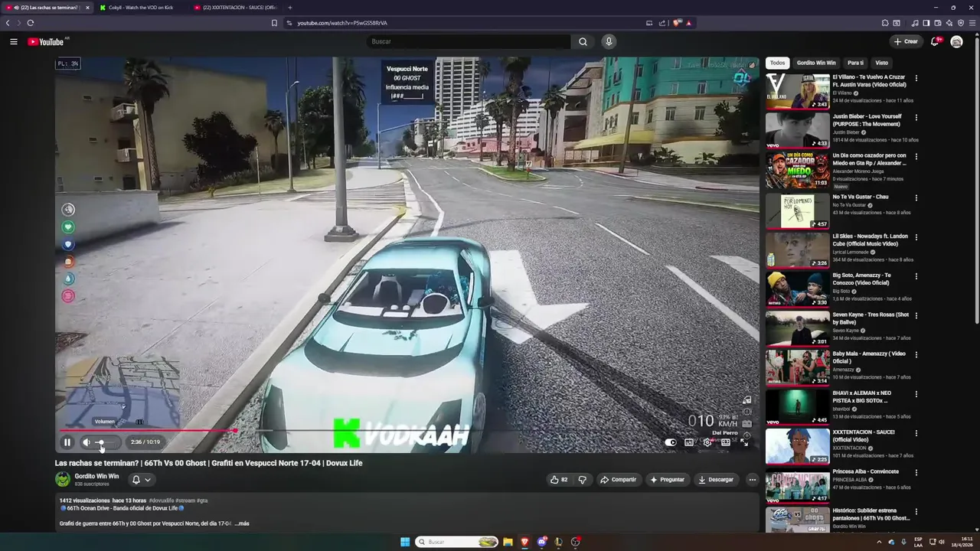The image size is (980, 551).
Task: Pause the video with the player button
Action: [67, 442]
